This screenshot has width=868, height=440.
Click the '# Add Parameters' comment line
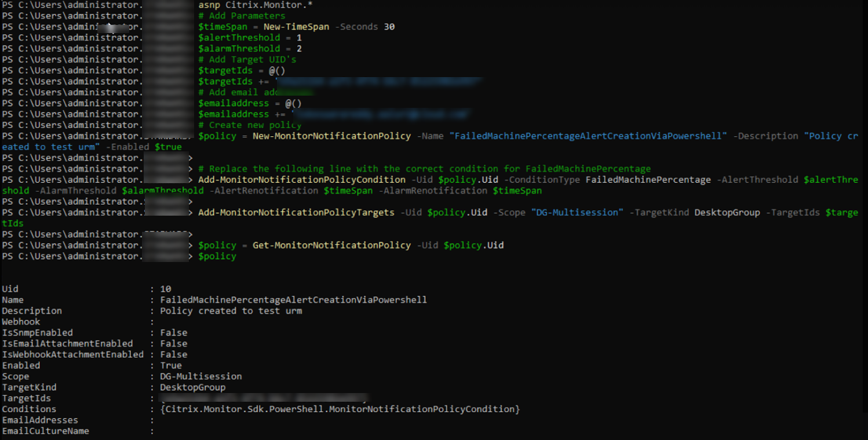coord(241,16)
